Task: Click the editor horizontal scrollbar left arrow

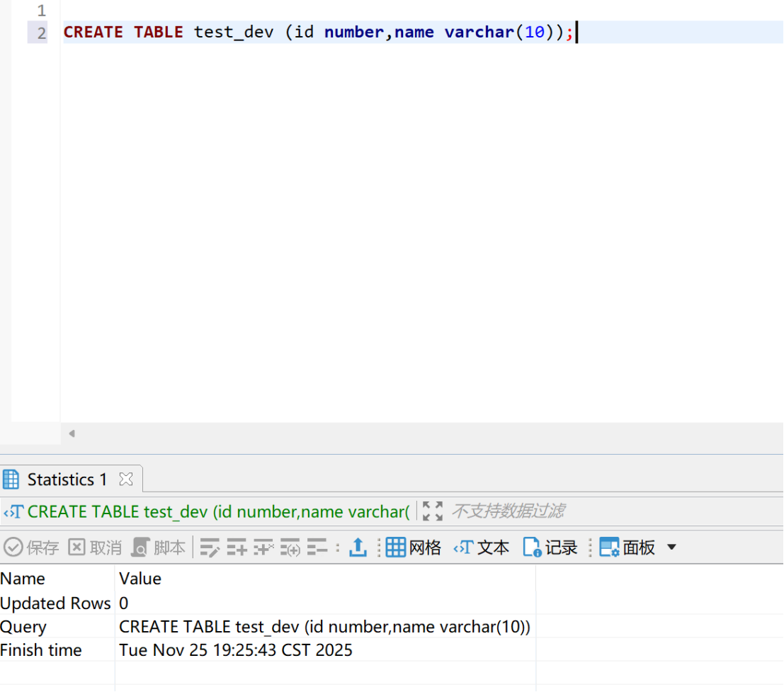Action: 72,433
